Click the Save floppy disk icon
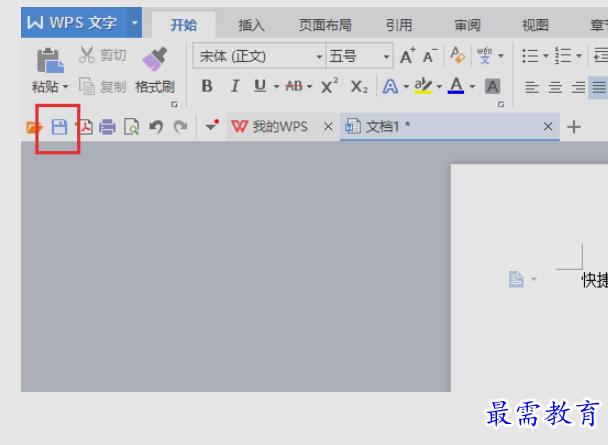The width and height of the screenshot is (608, 445). pos(59,127)
